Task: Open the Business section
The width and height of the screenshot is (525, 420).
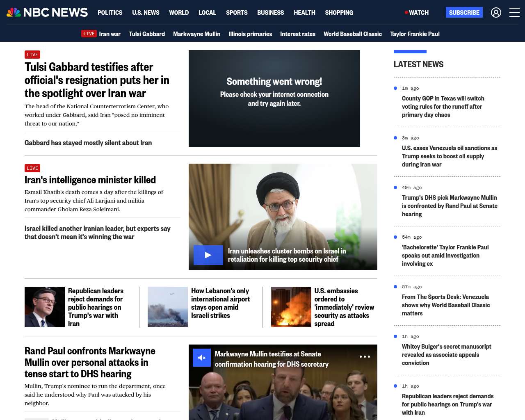Action: click(270, 13)
